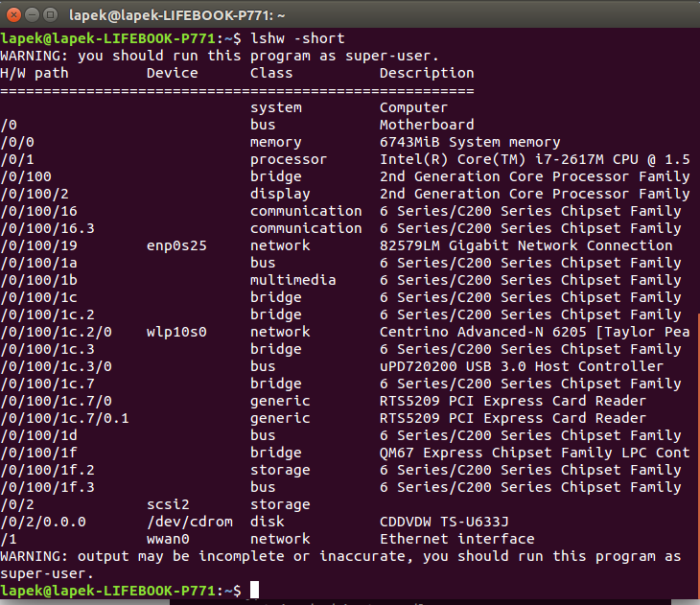Click the "CDDVDW TS-U633J" description
Image resolution: width=700 pixels, height=605 pixels.
444,522
